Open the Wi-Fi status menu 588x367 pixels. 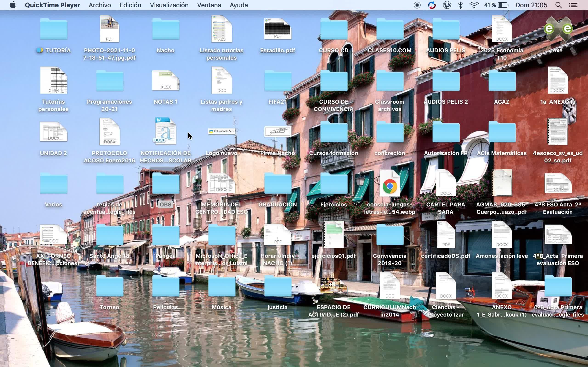[x=474, y=5]
